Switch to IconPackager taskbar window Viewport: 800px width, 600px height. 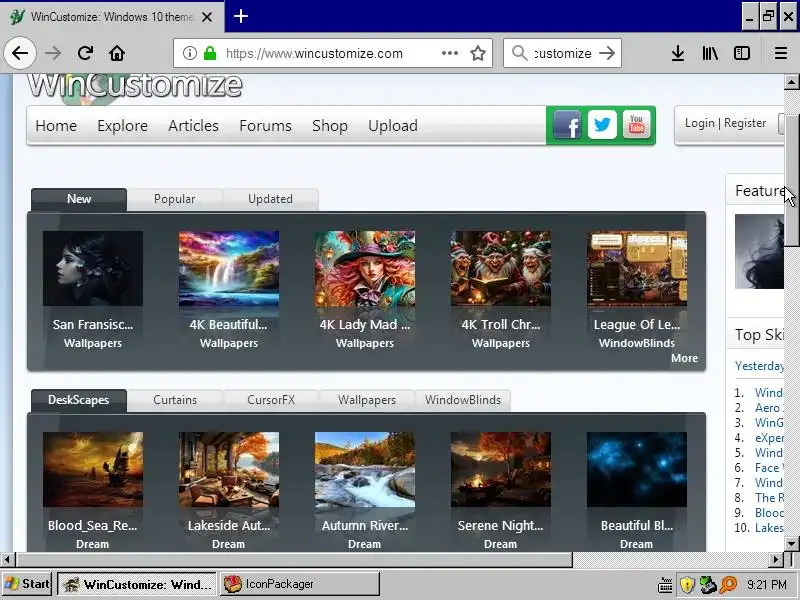point(299,584)
